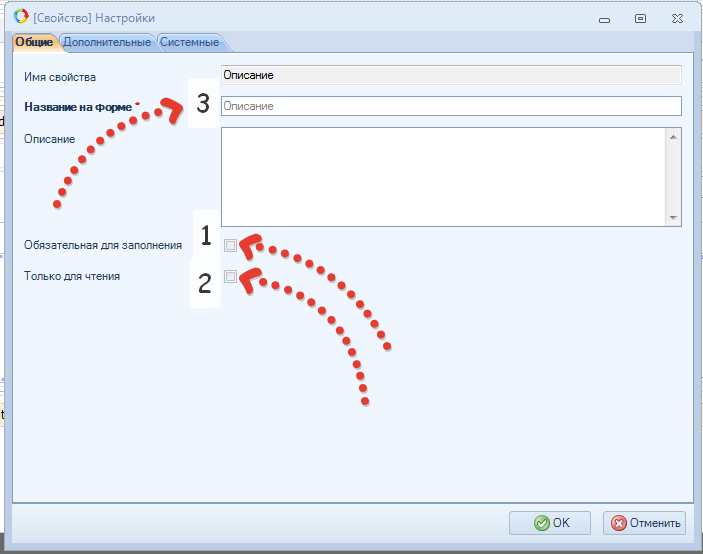
Task: Go to the Системные tab
Action: coord(189,42)
